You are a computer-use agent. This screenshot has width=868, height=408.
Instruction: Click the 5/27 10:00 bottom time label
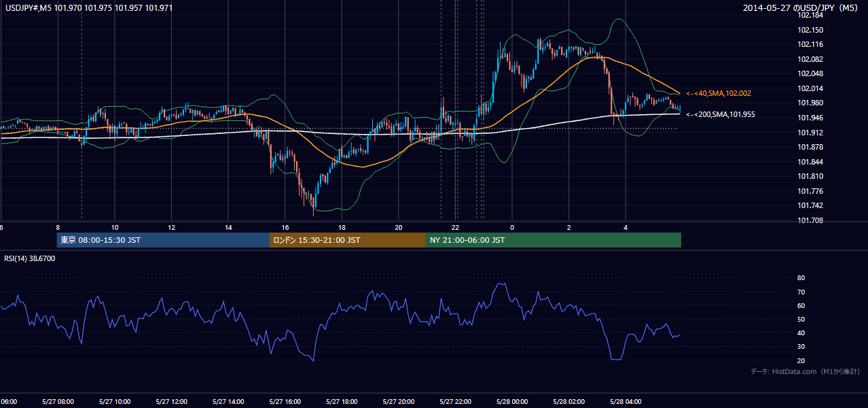tap(115, 402)
